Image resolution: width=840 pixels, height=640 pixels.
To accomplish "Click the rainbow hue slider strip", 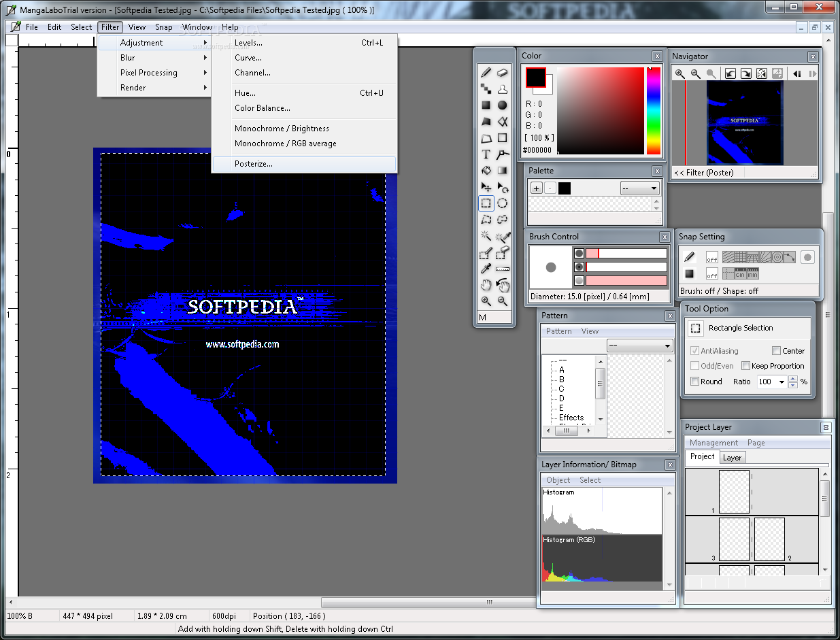I will click(654, 111).
